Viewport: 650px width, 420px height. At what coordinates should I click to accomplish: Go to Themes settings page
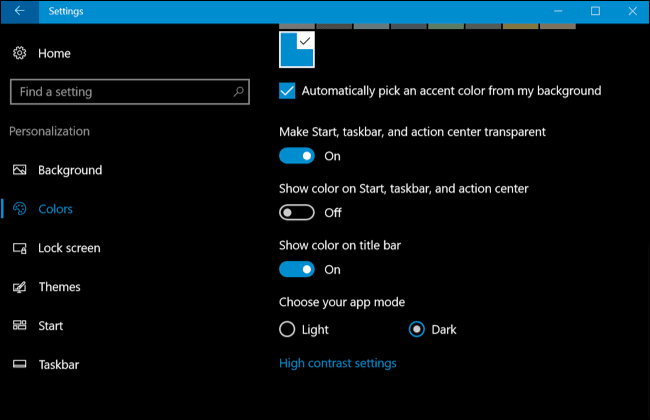point(59,287)
